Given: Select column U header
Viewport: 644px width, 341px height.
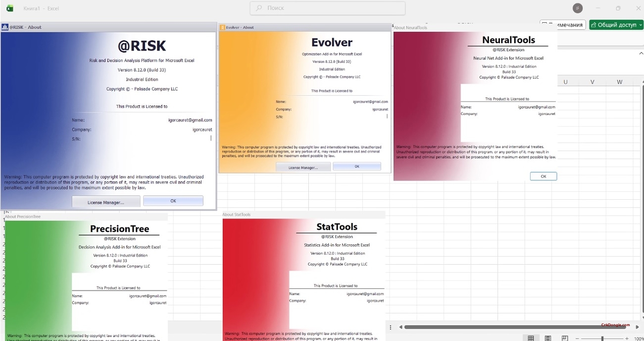Looking at the screenshot, I should pyautogui.click(x=565, y=82).
